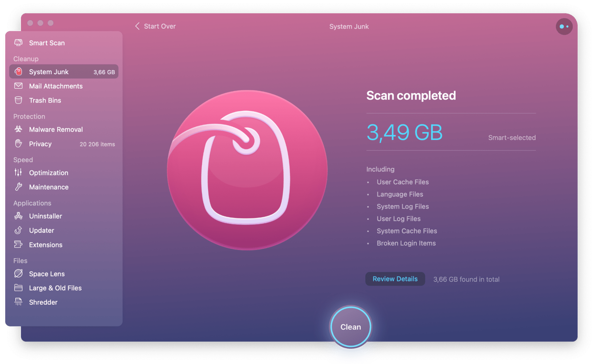
Task: Select the Optimization module
Action: click(x=64, y=173)
